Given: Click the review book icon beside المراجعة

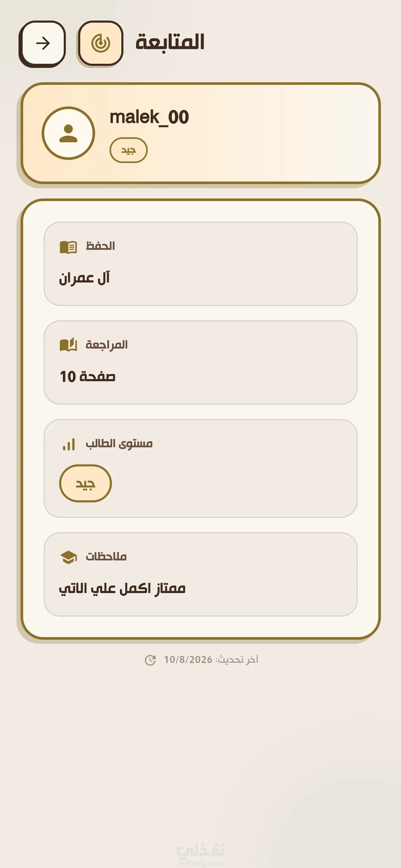Looking at the screenshot, I should [68, 345].
